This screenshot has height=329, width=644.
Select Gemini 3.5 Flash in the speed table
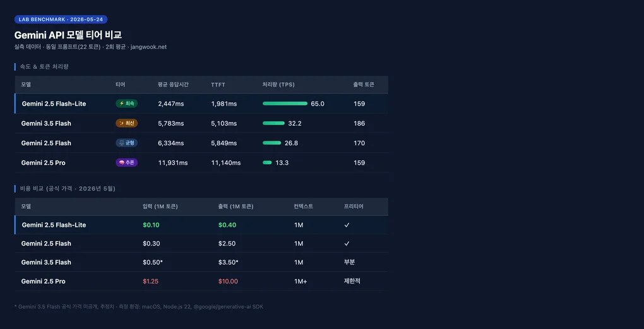(46, 124)
